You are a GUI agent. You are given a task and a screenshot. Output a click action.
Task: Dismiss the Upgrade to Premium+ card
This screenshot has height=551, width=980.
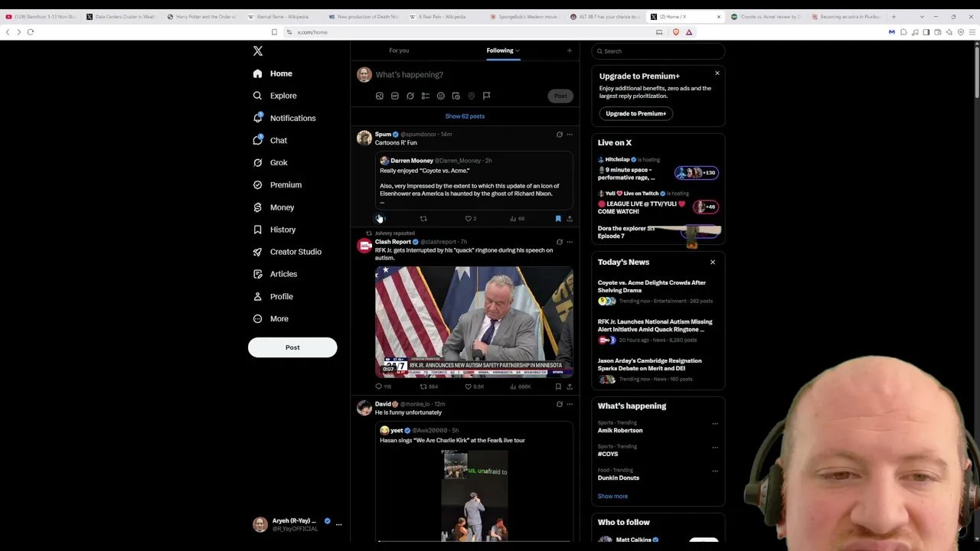(x=717, y=73)
